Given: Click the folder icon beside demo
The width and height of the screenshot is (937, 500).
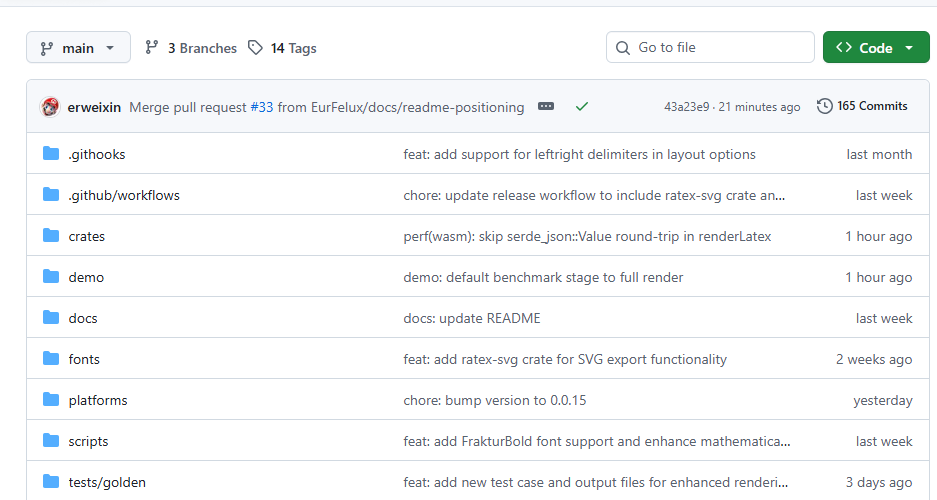Looking at the screenshot, I should pyautogui.click(x=51, y=277).
